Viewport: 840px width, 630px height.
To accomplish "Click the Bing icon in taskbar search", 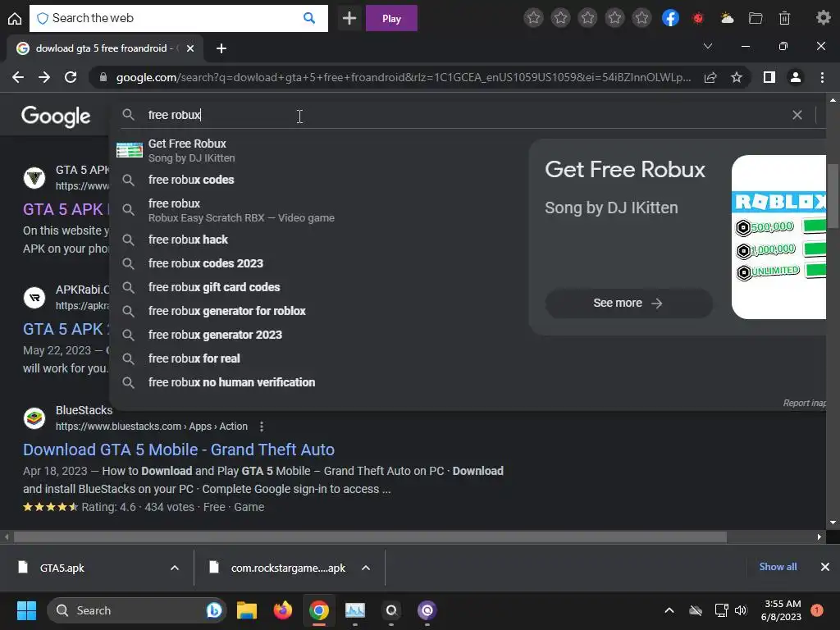I will (x=214, y=610).
